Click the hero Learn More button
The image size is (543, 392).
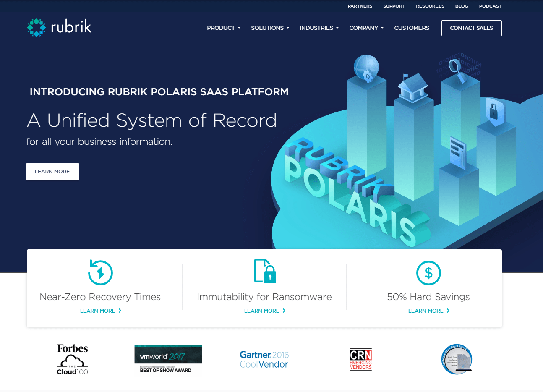(52, 172)
